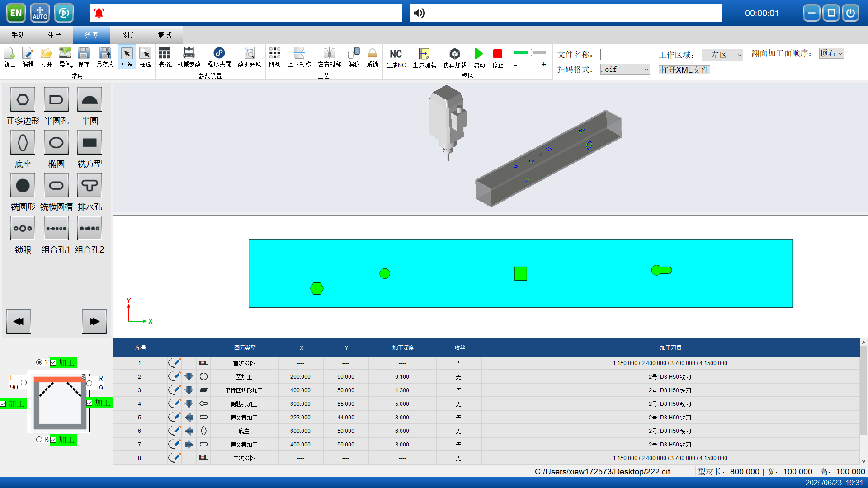Switch to the 生产 tab

click(x=55, y=35)
